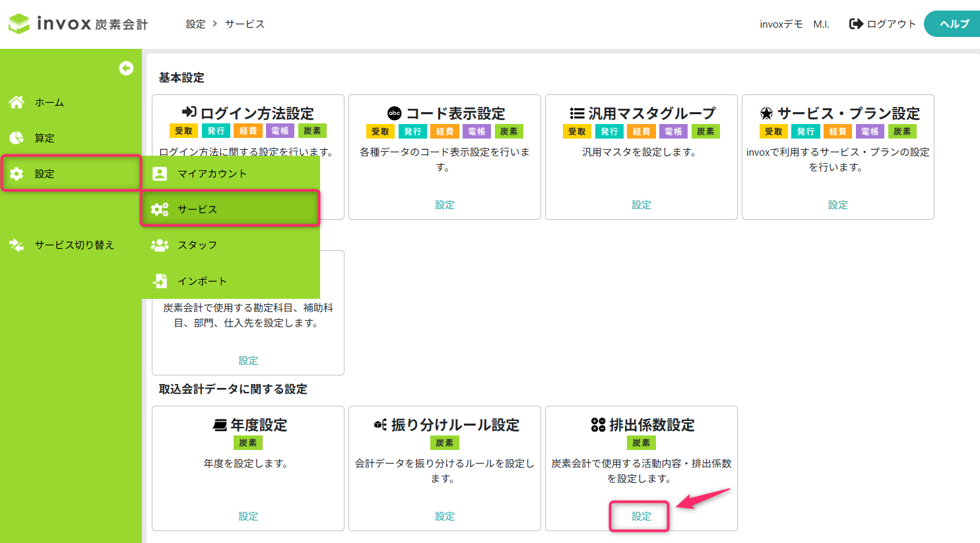Click 設定 link under 振り分けルール設定

tap(445, 516)
